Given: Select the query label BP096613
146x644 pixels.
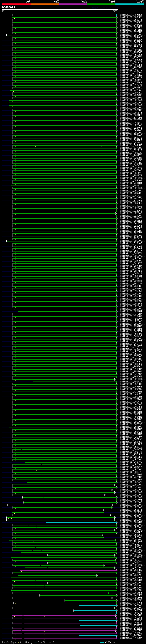Looking at the screenshot, I should pyautogui.click(x=8, y=7).
